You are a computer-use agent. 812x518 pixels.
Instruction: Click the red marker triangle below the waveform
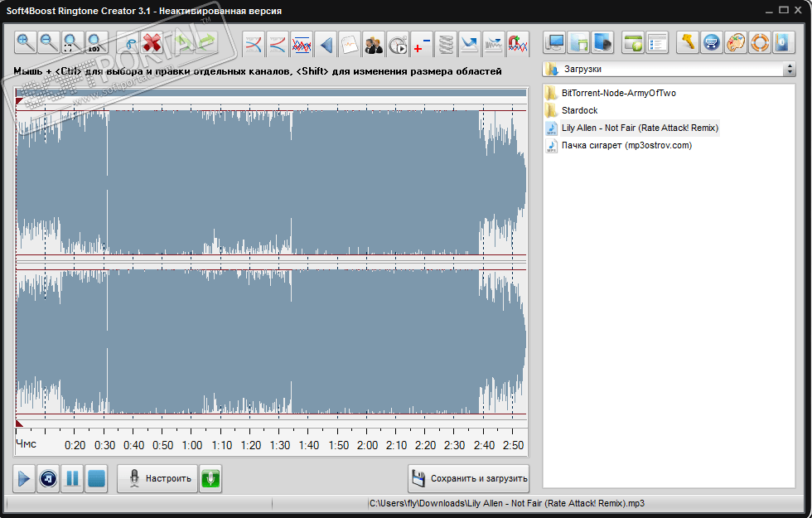click(x=19, y=424)
